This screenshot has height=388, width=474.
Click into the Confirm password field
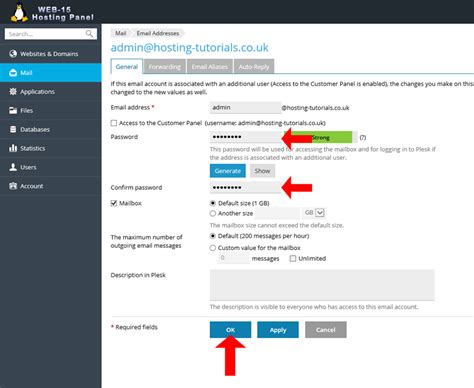[x=246, y=187]
